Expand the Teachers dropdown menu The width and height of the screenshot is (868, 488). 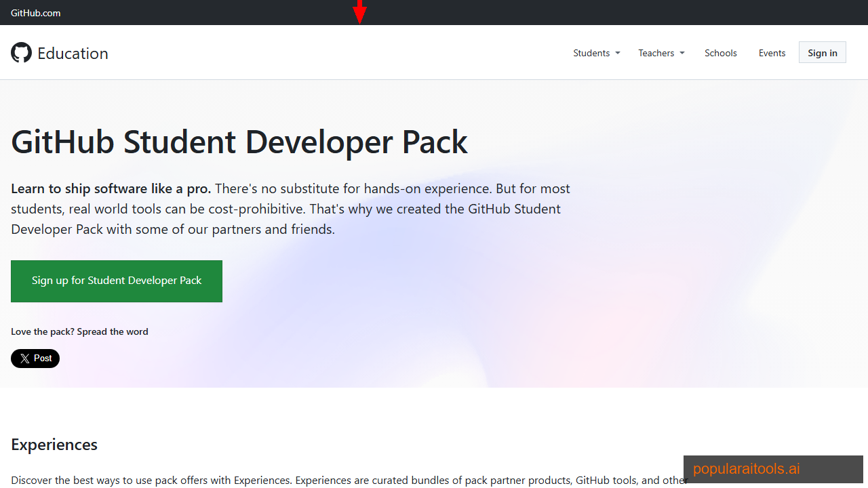[661, 53]
